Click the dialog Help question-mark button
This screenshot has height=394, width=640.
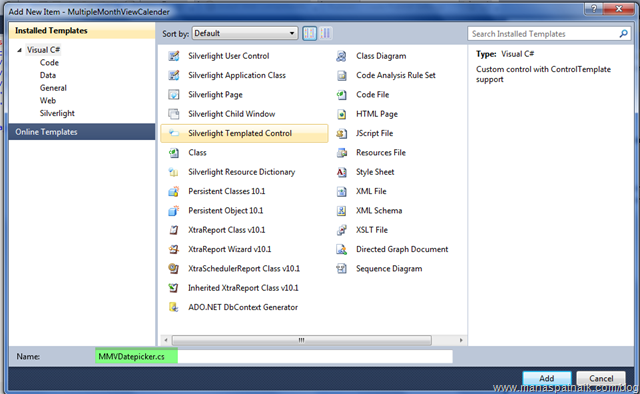[x=594, y=9]
